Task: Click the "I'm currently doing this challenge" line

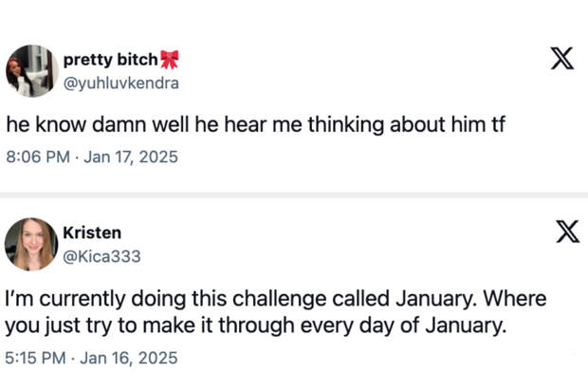Action: 275,298
